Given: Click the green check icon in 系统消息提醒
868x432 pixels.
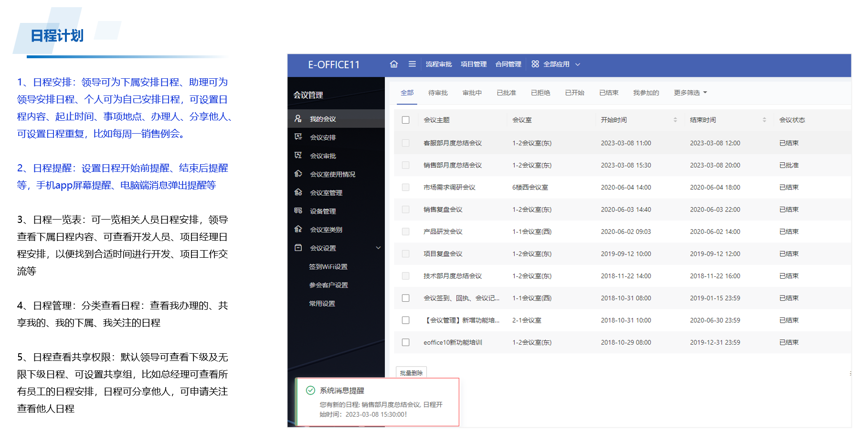Looking at the screenshot, I should 310,390.
